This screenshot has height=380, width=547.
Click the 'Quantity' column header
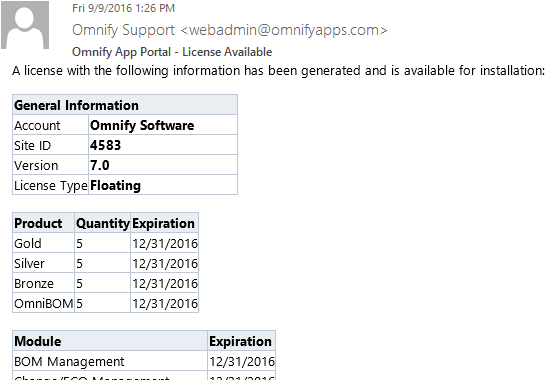point(103,223)
